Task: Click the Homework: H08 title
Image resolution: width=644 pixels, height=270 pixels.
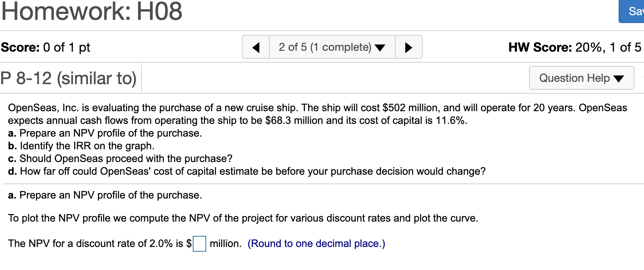Action: (x=91, y=12)
